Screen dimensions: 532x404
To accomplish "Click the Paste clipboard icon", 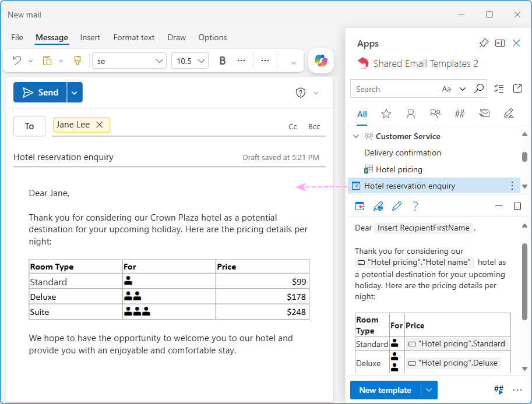I will pos(47,61).
